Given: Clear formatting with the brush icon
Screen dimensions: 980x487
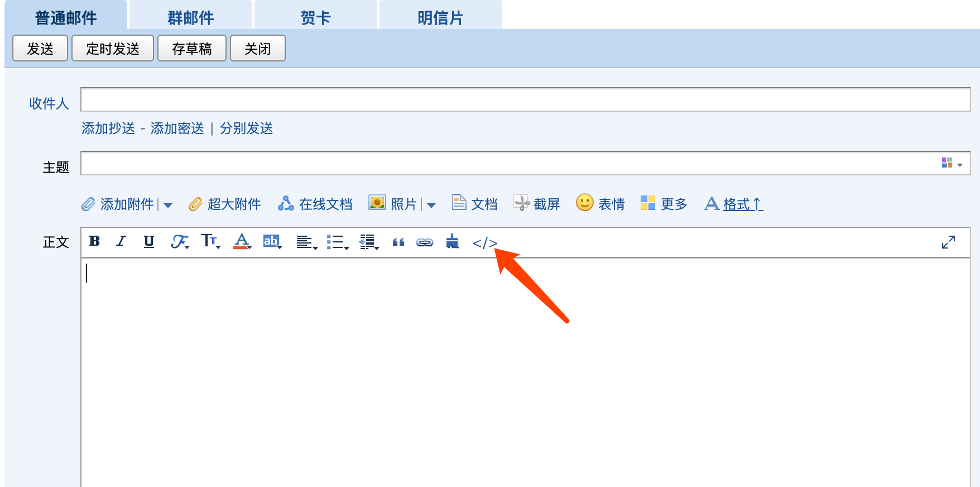Looking at the screenshot, I should click(x=453, y=241).
